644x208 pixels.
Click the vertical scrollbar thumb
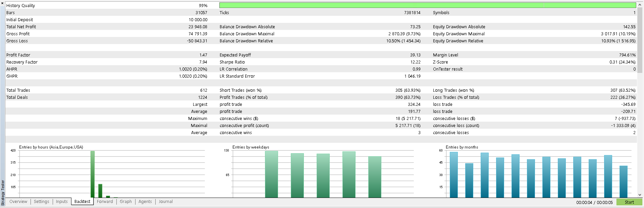point(640,40)
